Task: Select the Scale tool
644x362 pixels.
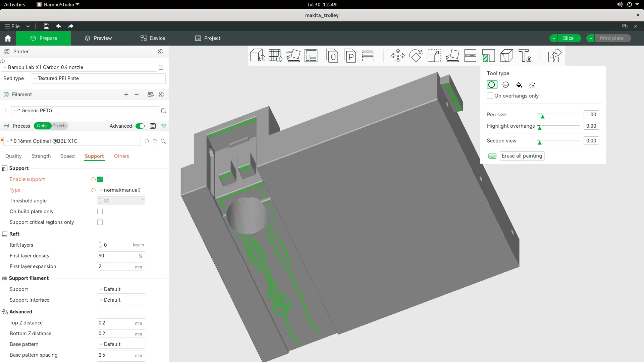Action: pos(434,56)
